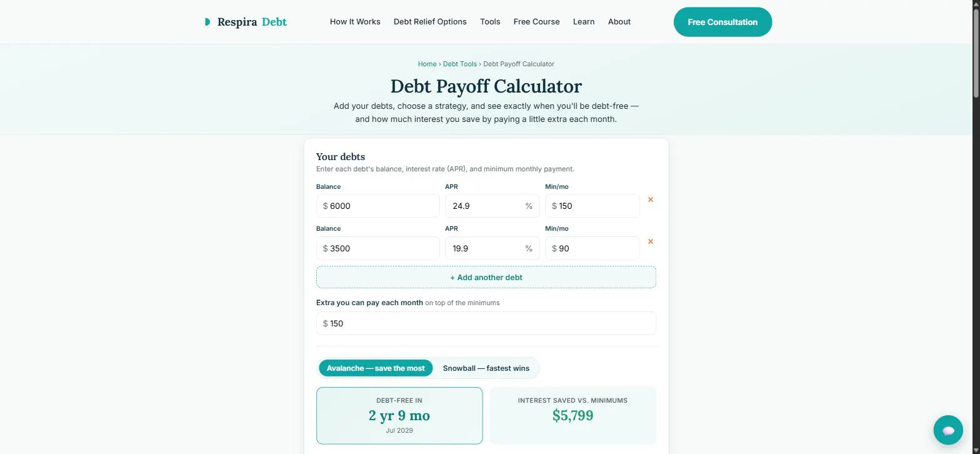980x454 pixels.
Task: Click the Free Consultation button
Action: (722, 22)
